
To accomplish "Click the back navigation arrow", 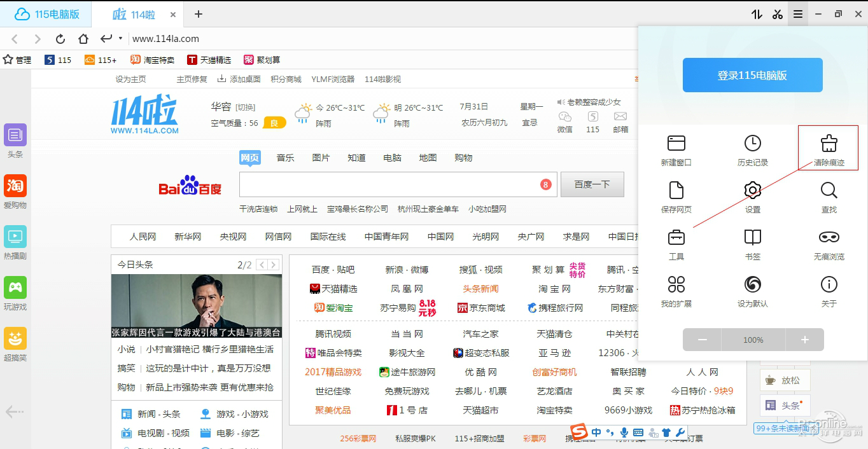I will (x=15, y=39).
